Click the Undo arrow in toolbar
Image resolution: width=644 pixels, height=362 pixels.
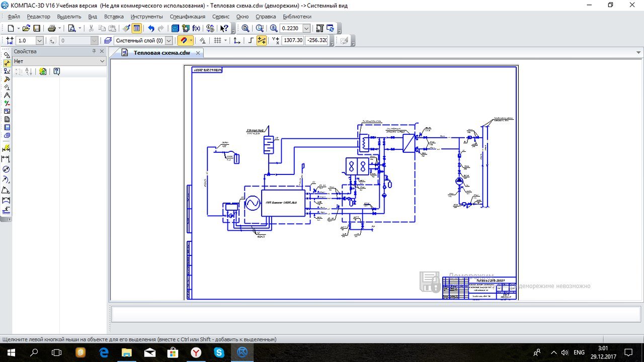(x=151, y=29)
